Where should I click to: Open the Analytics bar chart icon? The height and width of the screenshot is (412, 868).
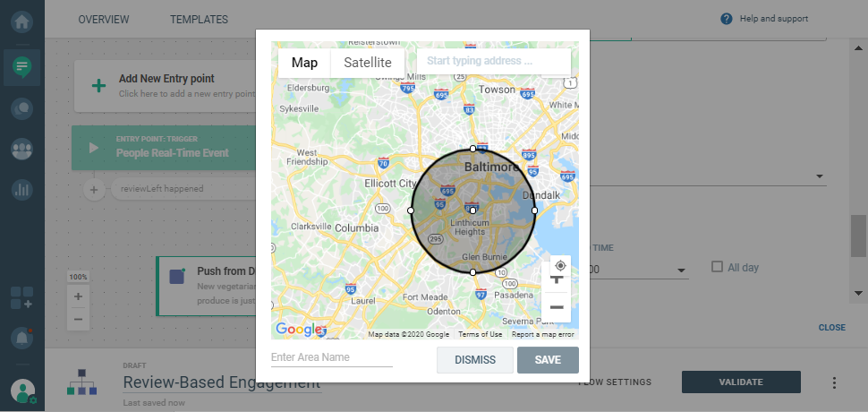click(22, 190)
